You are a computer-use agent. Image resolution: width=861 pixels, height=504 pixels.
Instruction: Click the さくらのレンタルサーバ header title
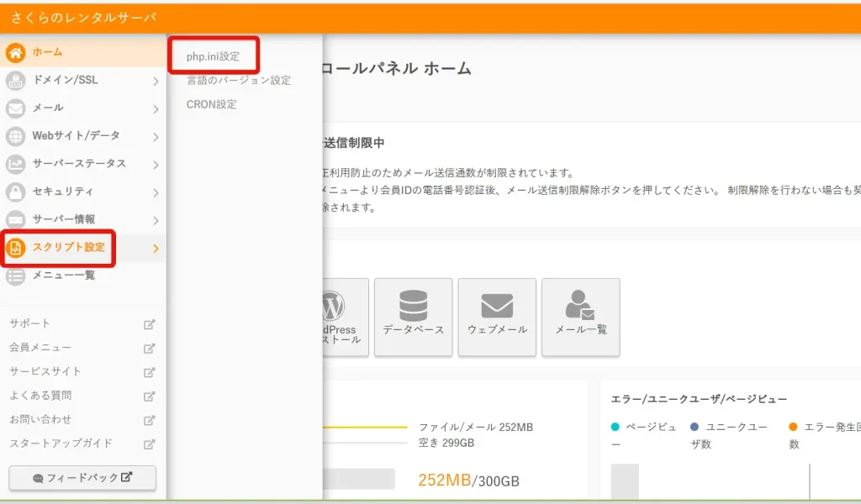83,18
